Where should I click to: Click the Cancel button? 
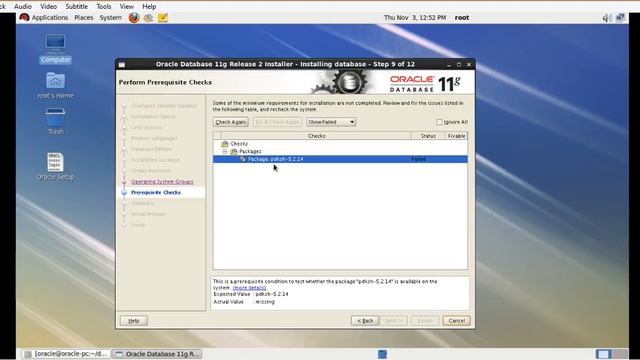457,321
